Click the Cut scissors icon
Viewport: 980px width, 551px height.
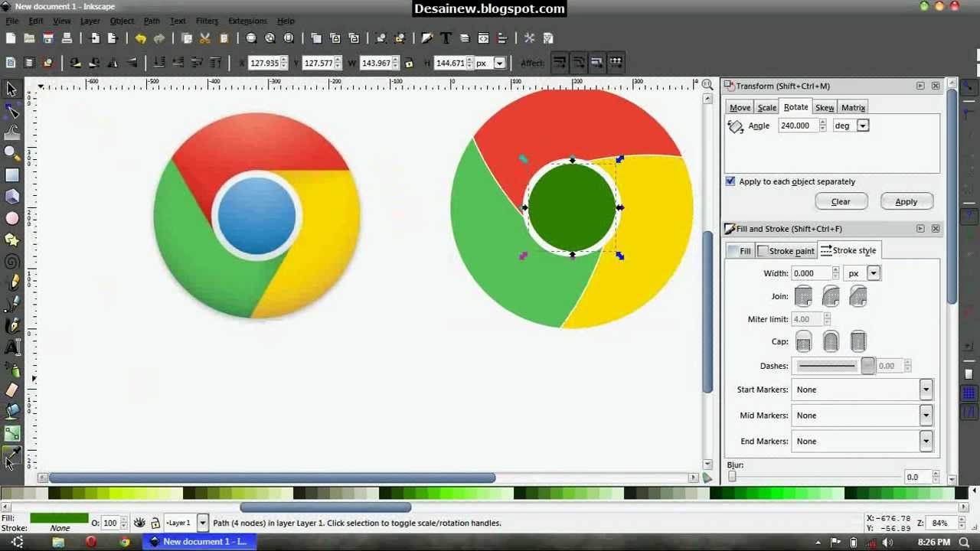tap(204, 38)
